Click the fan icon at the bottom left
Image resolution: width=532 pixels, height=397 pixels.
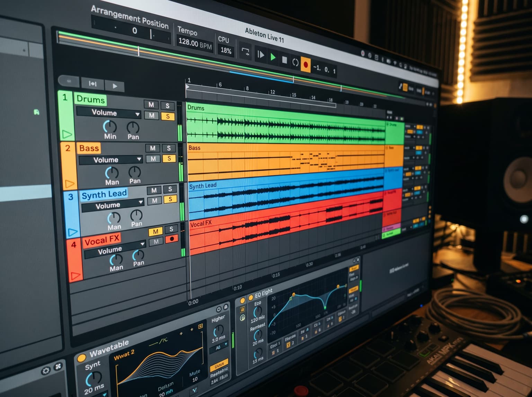tap(58, 366)
